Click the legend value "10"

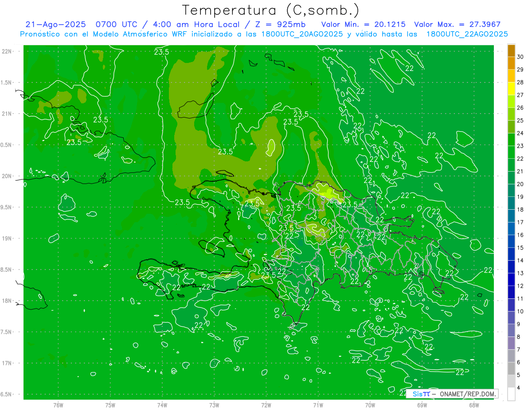(520, 311)
